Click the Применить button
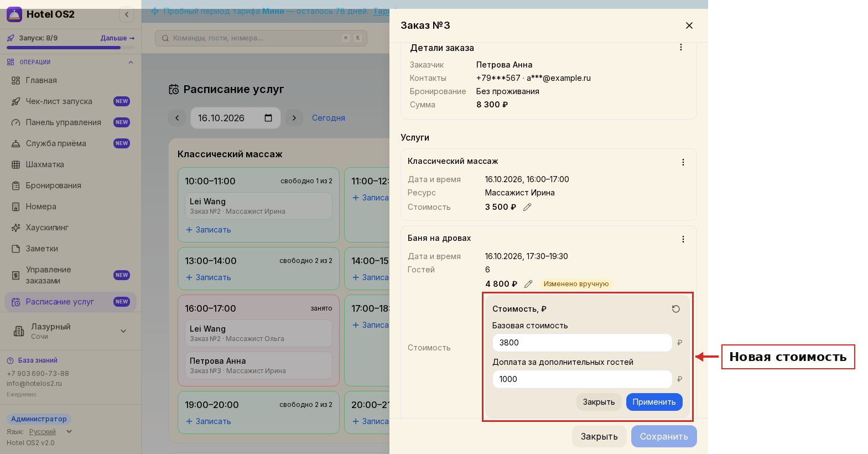Screen dimensions: 868x454 tap(654, 402)
